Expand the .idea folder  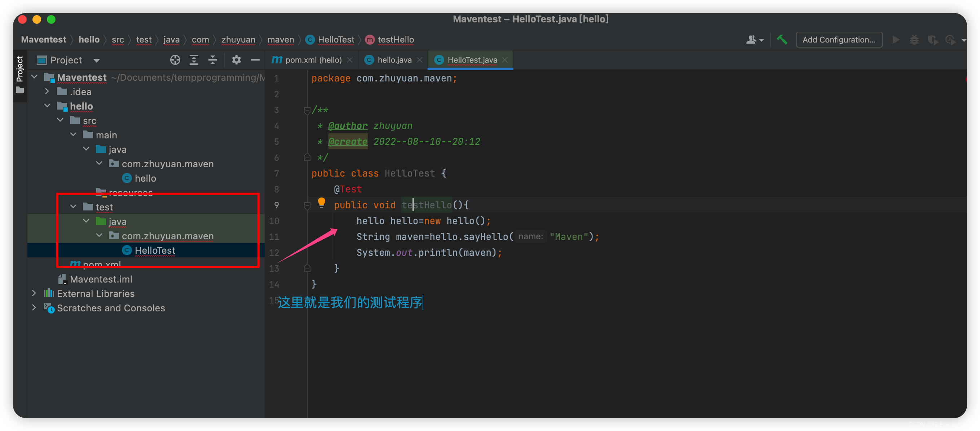coord(47,92)
